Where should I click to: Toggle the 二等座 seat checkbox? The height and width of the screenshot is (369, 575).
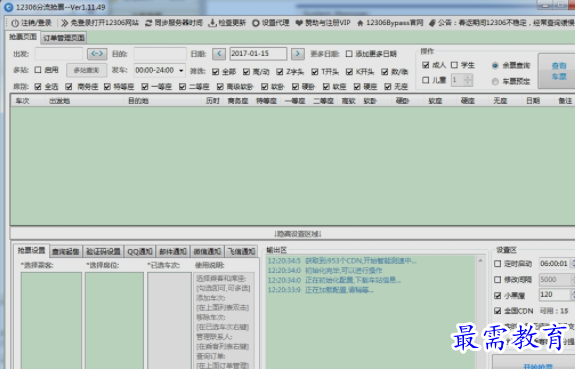182,87
